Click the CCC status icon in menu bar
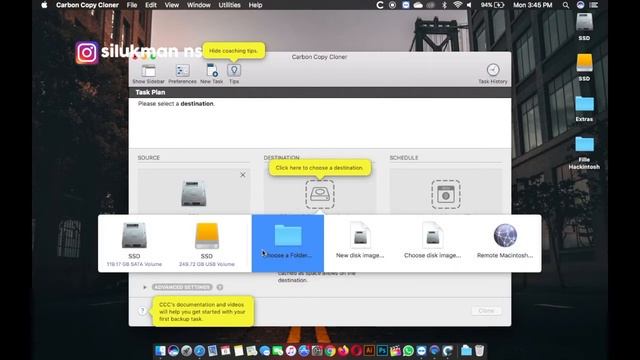The image size is (640, 360). click(380, 5)
